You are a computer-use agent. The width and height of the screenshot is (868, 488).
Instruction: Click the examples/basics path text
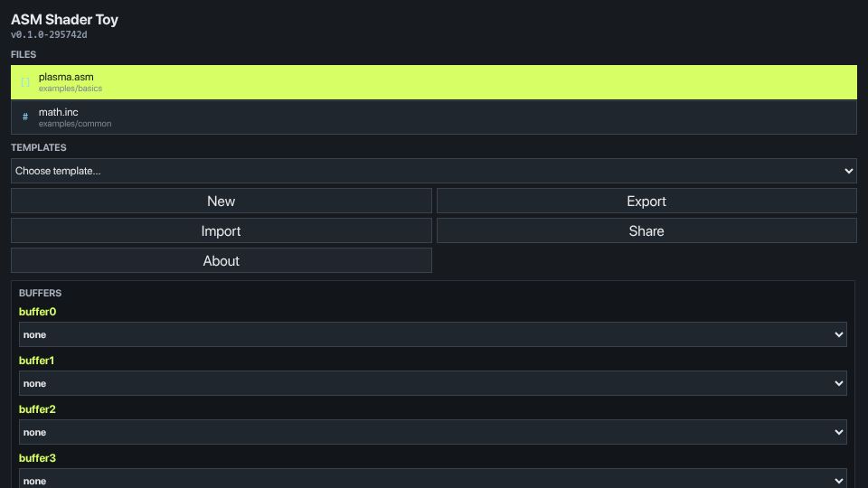pos(71,89)
